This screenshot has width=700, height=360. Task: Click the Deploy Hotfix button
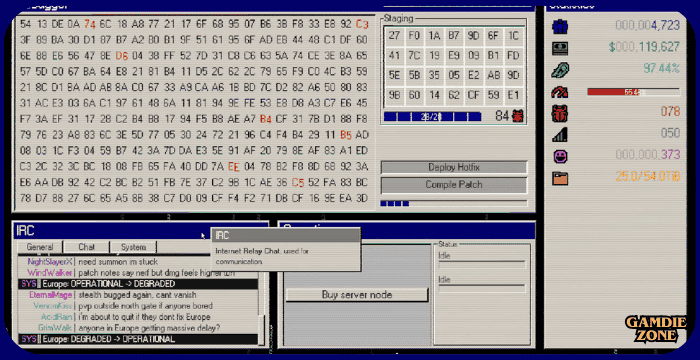pyautogui.click(x=454, y=167)
